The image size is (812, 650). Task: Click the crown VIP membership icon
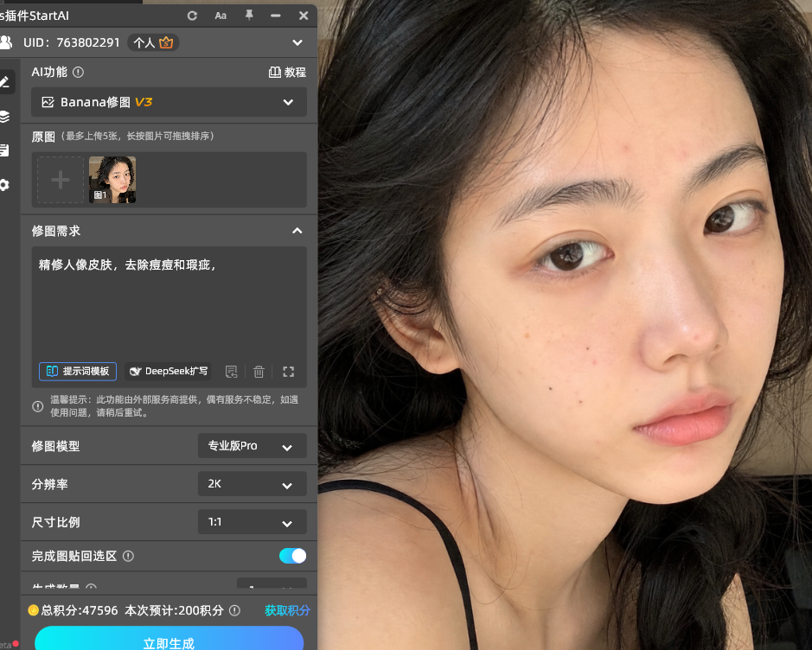[166, 42]
